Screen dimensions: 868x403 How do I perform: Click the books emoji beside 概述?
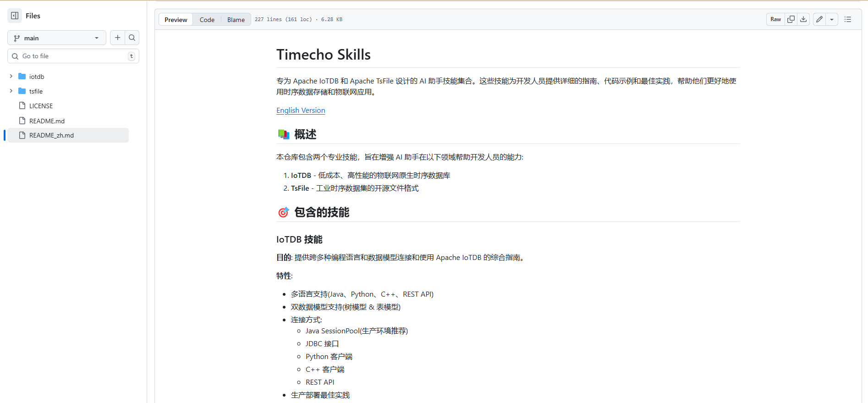pos(284,134)
